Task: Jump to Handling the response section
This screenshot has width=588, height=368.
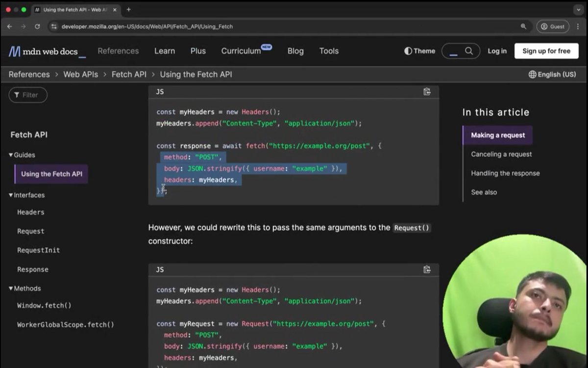Action: pyautogui.click(x=505, y=173)
